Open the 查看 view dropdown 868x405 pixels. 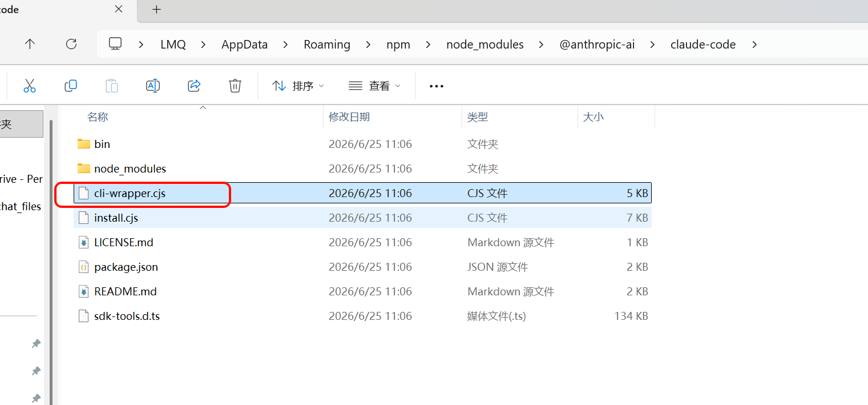click(x=374, y=86)
